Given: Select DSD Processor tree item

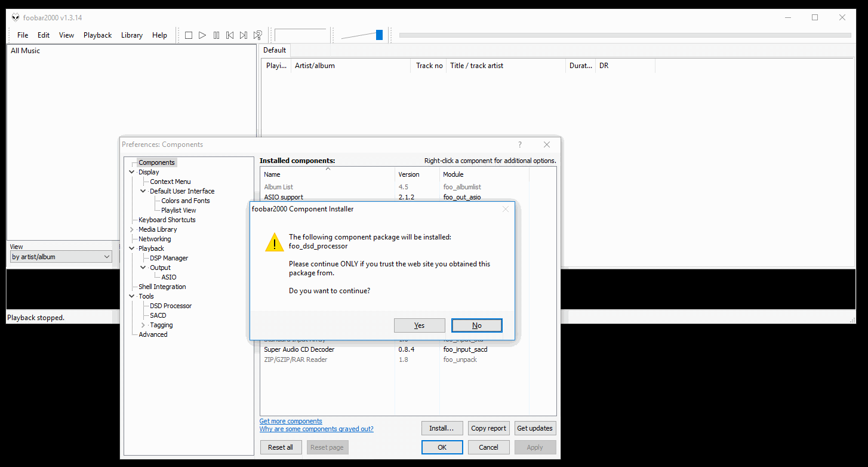Looking at the screenshot, I should (x=171, y=306).
